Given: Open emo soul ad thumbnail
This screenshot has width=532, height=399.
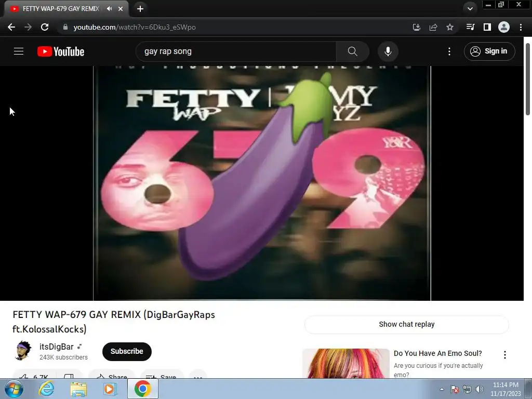Looking at the screenshot, I should (345, 363).
